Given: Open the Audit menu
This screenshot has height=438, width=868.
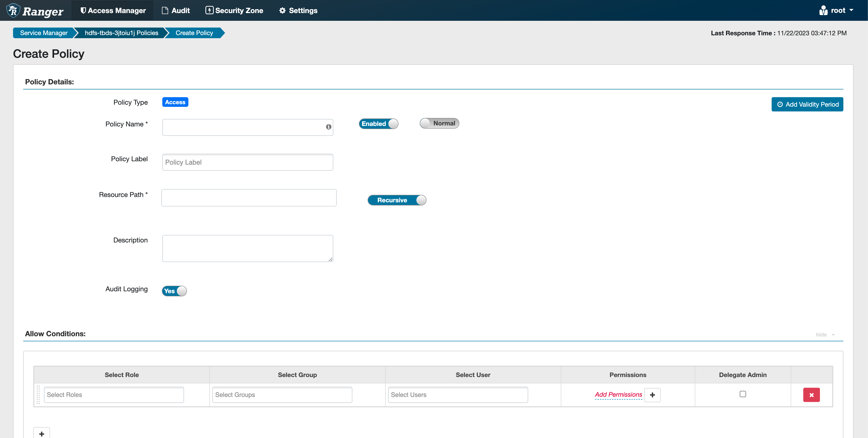Looking at the screenshot, I should coord(176,10).
